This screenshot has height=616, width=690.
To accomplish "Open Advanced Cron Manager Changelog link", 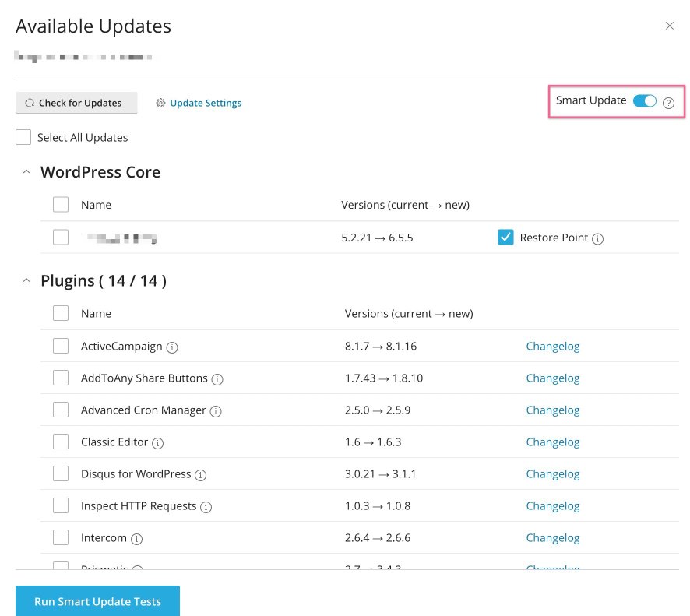I will [x=553, y=410].
